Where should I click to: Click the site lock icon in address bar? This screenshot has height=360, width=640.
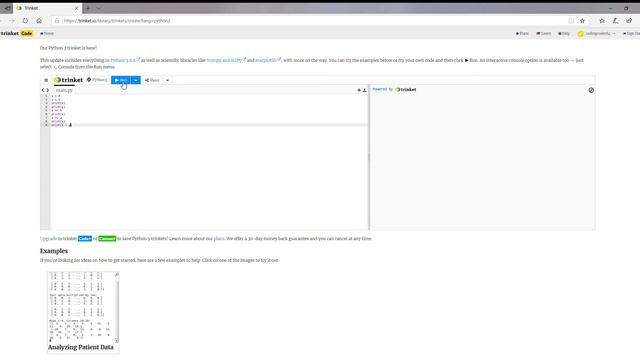pos(57,20)
